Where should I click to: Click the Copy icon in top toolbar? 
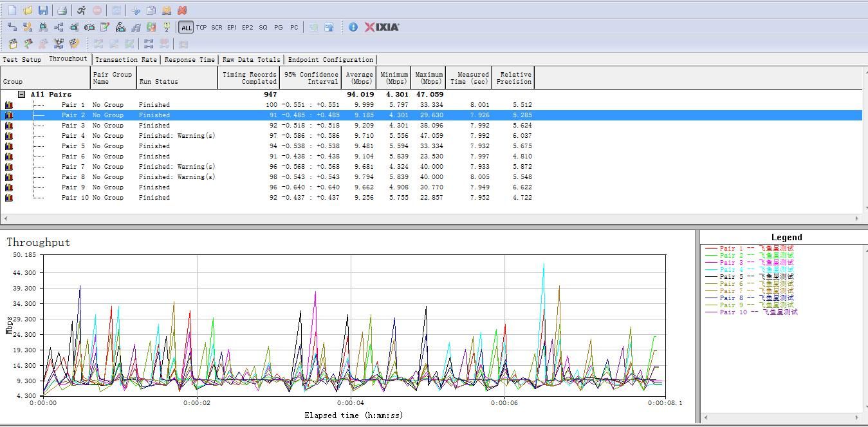tap(151, 10)
